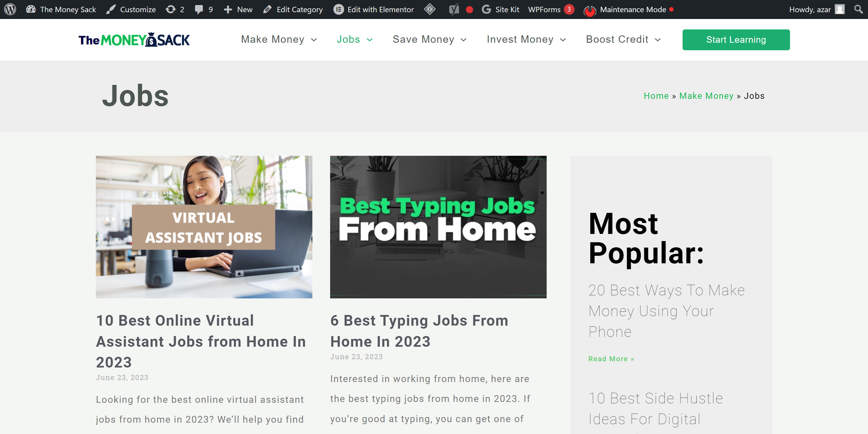The image size is (868, 434).
Task: Open 10 Best Side Hustle Ideas link
Action: 655,408
